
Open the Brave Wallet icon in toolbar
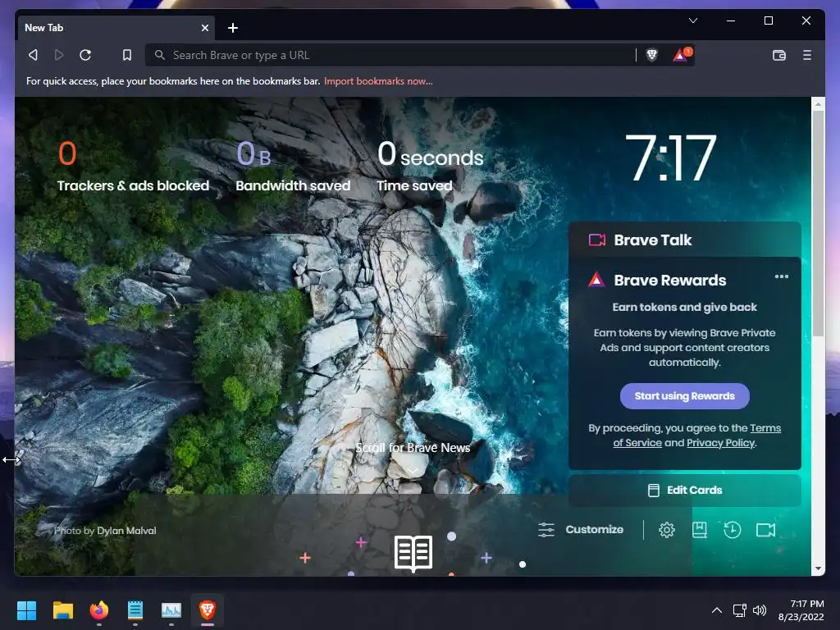779,55
